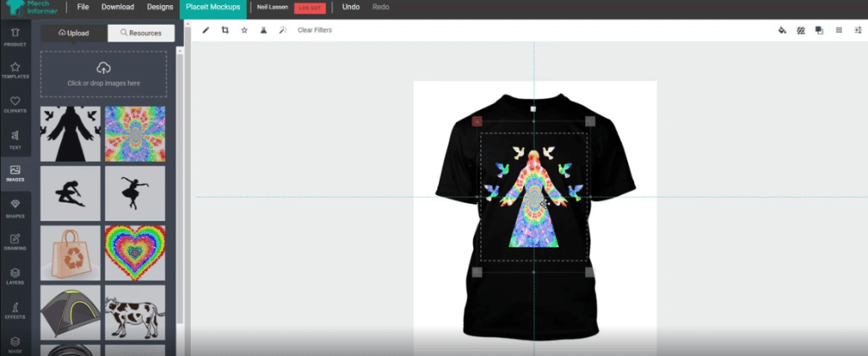Click the upload drop zone

coord(103,75)
